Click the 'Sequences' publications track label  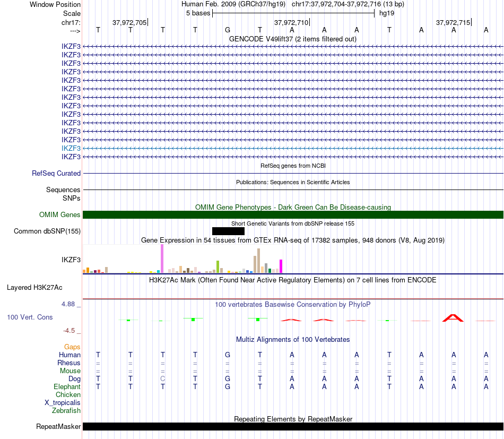tap(63, 190)
